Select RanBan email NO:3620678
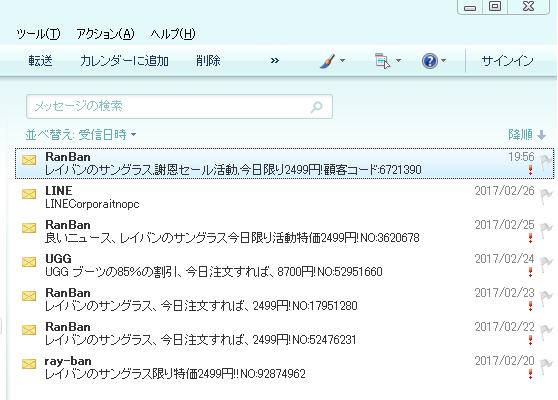The width and height of the screenshot is (558, 400). (284, 231)
